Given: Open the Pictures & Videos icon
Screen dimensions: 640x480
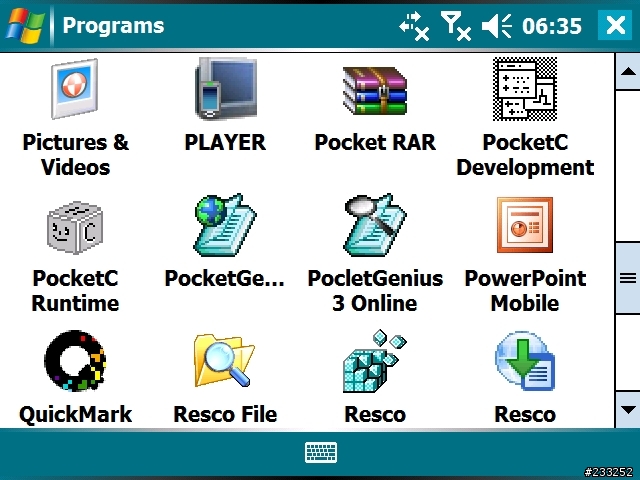Looking at the screenshot, I should click(x=75, y=89).
